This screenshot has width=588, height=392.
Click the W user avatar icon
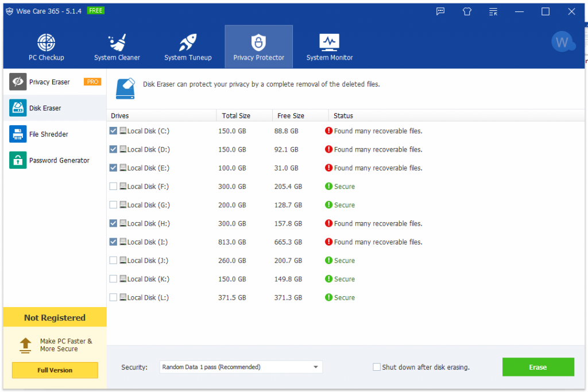(x=563, y=41)
